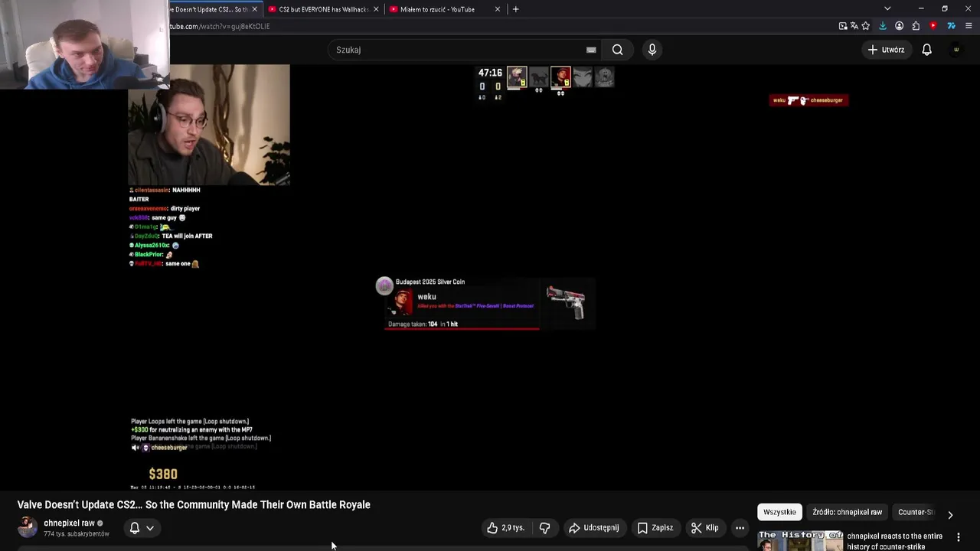Select the 'Wszystkie' filter chip

779,512
